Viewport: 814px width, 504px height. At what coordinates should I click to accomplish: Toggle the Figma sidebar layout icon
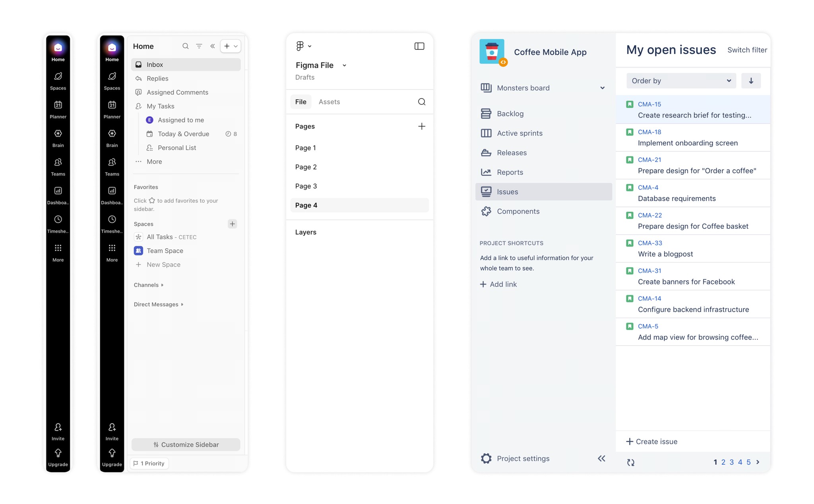tap(419, 46)
